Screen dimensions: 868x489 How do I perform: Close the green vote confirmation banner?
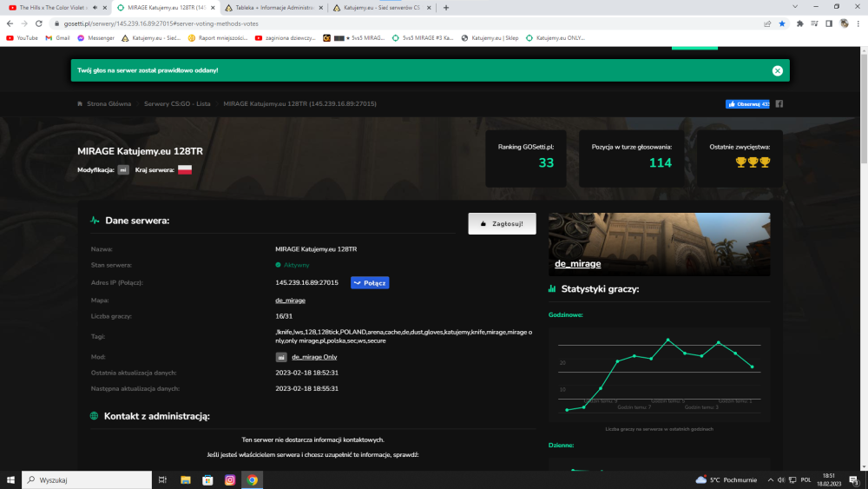(x=777, y=70)
